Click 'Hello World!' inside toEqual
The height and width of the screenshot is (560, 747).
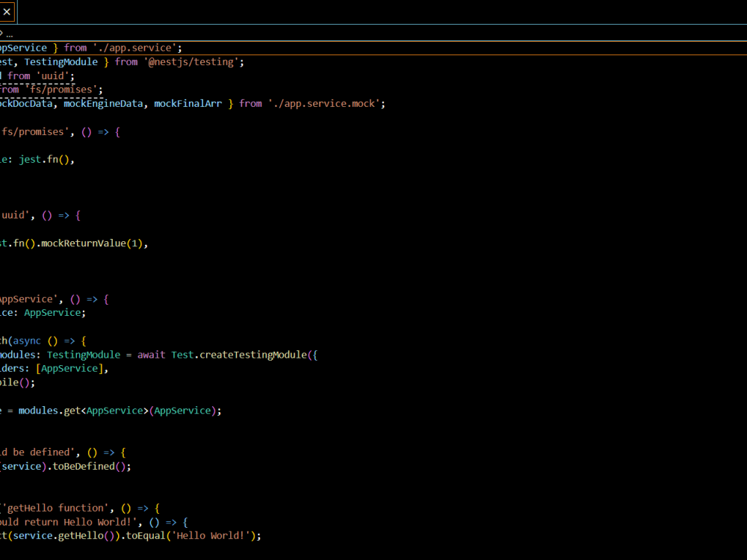[211, 536]
